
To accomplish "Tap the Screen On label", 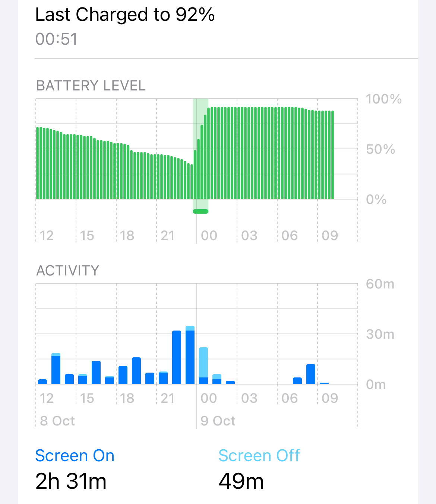I will (x=75, y=456).
